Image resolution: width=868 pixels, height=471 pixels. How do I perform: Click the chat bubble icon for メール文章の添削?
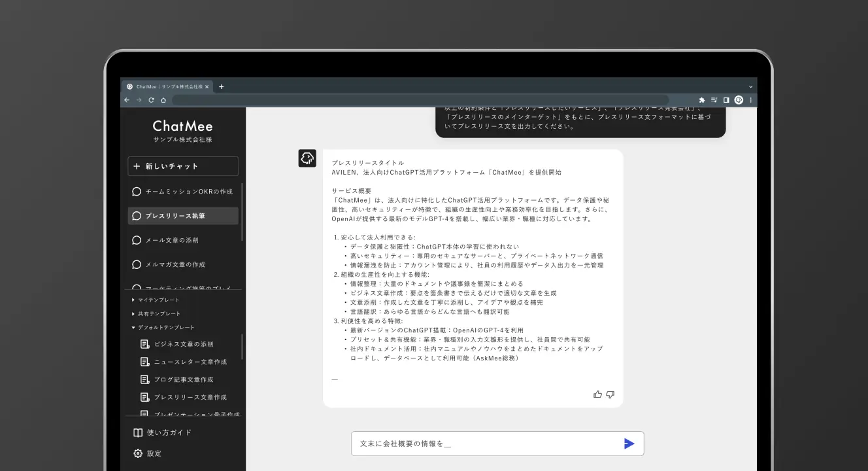click(x=137, y=240)
